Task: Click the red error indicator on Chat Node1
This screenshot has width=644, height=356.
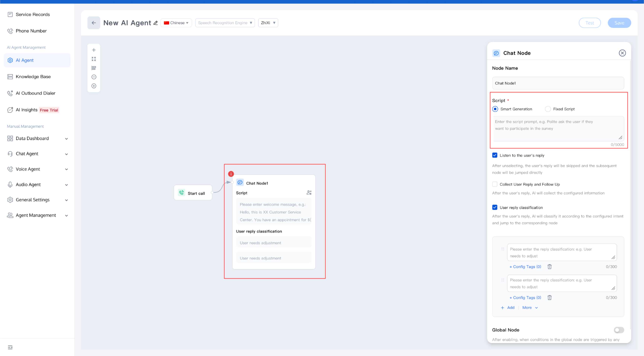Action: (231, 174)
